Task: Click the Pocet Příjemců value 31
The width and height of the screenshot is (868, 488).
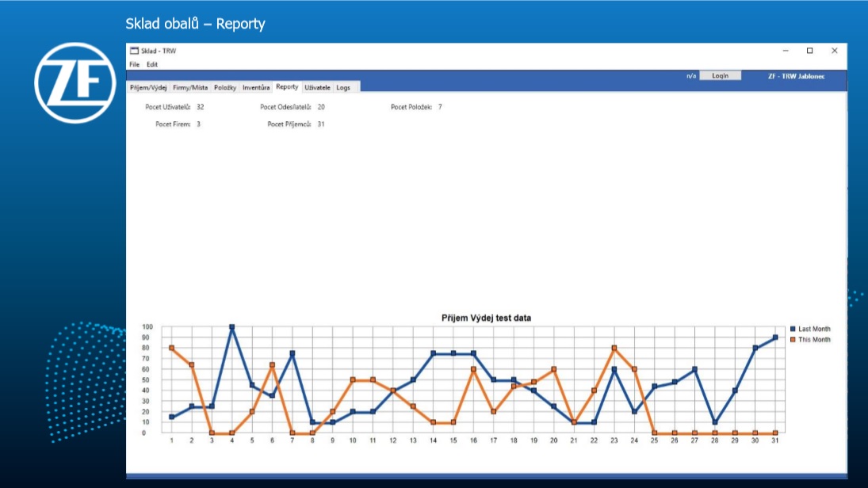Action: pos(321,124)
